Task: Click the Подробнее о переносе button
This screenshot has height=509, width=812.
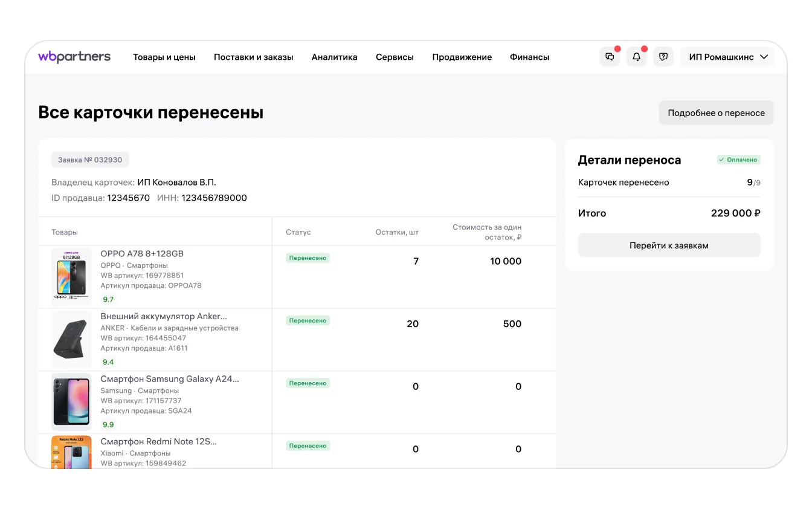Action: click(x=716, y=113)
